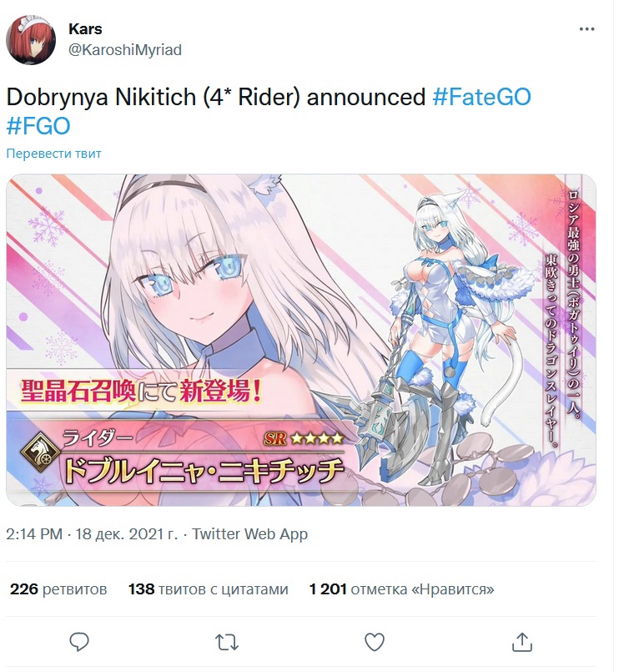The image size is (629, 672).
Task: Click Перевести твит translate link
Action: [x=54, y=154]
